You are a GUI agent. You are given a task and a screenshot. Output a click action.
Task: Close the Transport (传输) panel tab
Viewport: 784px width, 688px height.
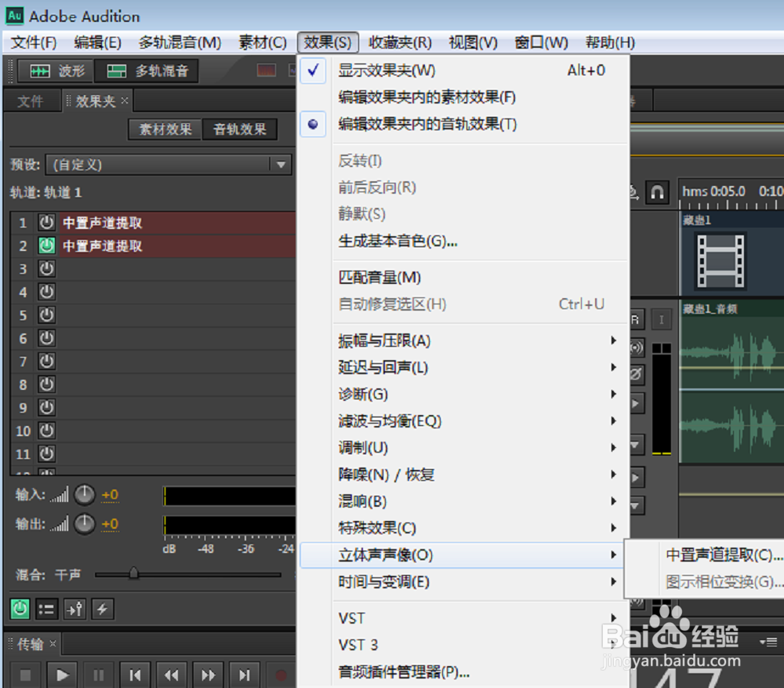click(x=53, y=643)
